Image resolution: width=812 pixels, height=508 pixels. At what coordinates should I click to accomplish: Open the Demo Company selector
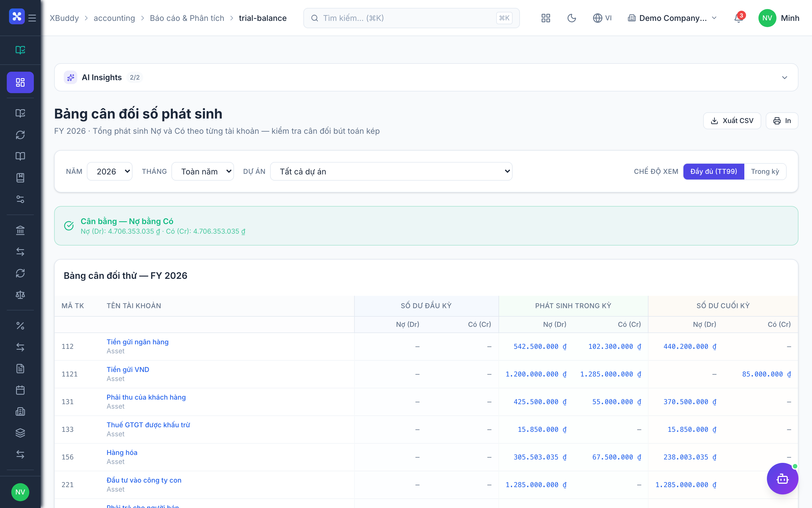[672, 18]
